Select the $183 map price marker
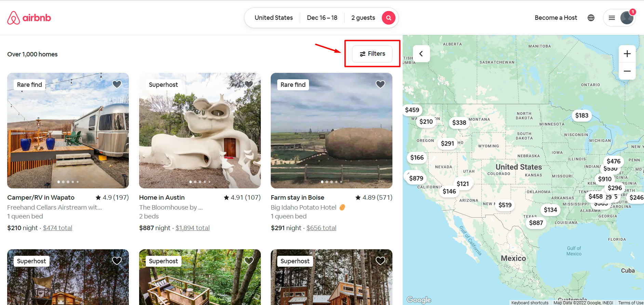The image size is (644, 305). coord(582,116)
